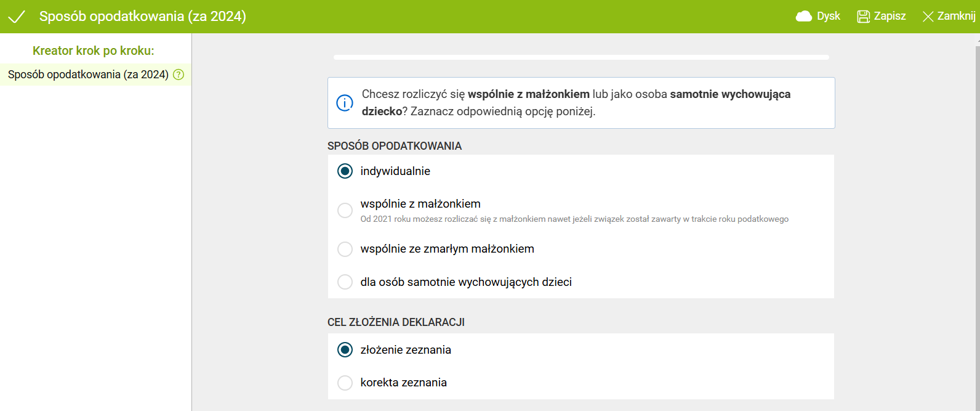Open sidebar step "Sposób opodatkowania (za 2024)"
This screenshot has width=980, height=411.
88,75
